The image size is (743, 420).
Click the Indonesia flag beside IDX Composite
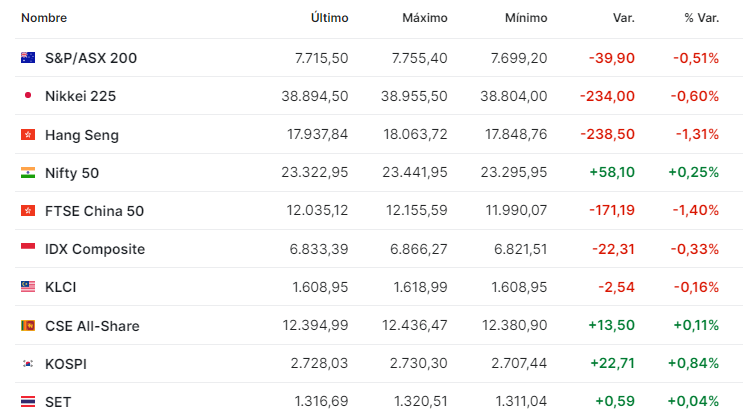28,249
